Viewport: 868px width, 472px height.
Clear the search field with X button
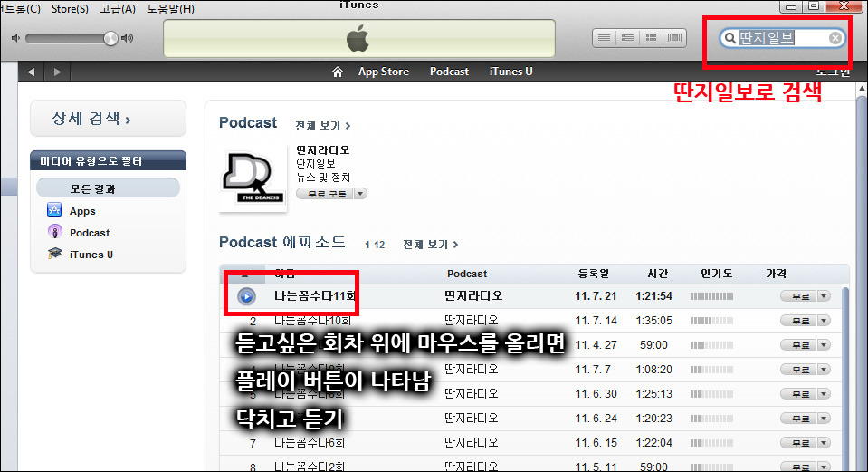(835, 38)
